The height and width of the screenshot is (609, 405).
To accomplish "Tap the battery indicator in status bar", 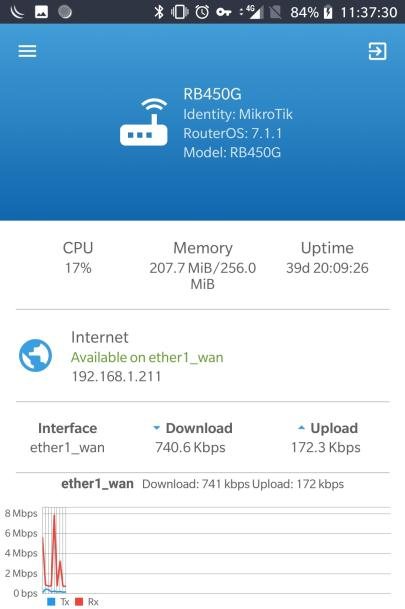I will pos(328,12).
